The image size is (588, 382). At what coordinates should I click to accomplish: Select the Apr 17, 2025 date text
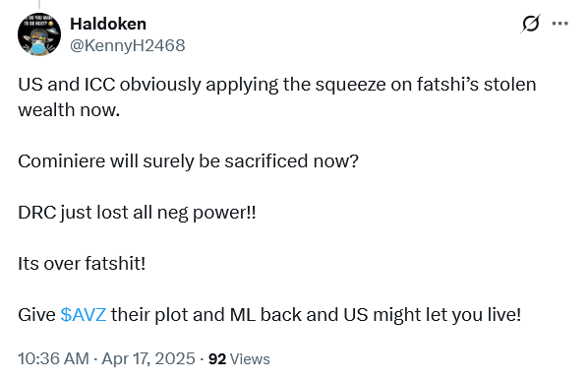point(148,358)
